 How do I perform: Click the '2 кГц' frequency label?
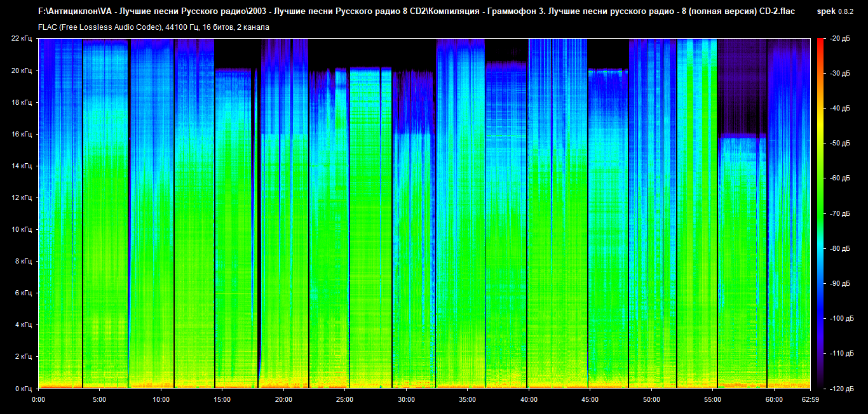(23, 356)
